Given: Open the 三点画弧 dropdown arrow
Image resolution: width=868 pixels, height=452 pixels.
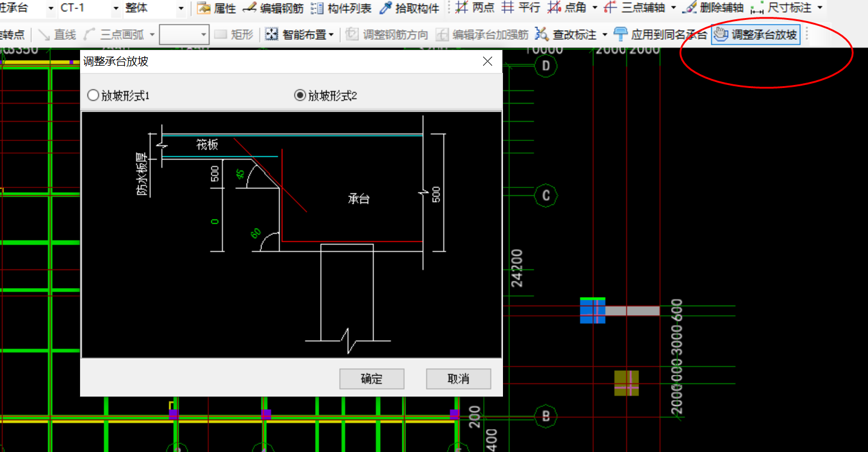Looking at the screenshot, I should pos(152,34).
